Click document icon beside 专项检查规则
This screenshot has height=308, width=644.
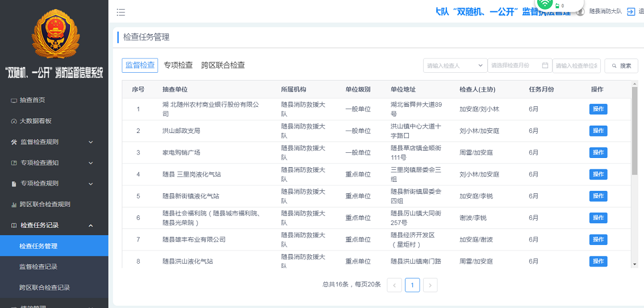[14, 184]
